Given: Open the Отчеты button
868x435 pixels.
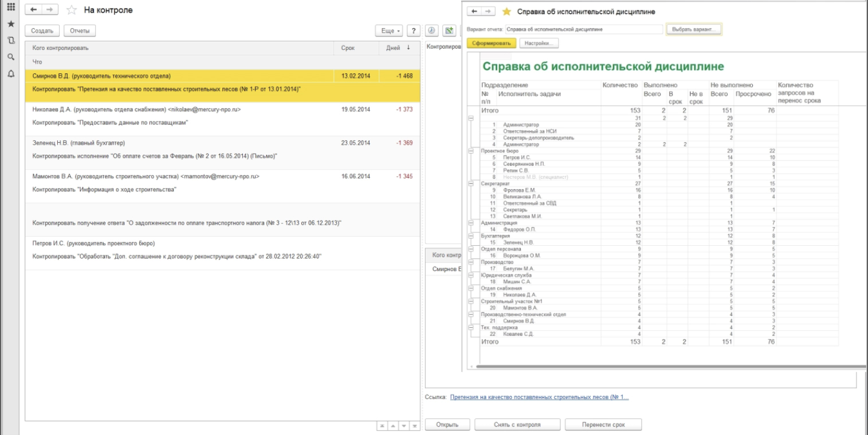Looking at the screenshot, I should pos(80,31).
